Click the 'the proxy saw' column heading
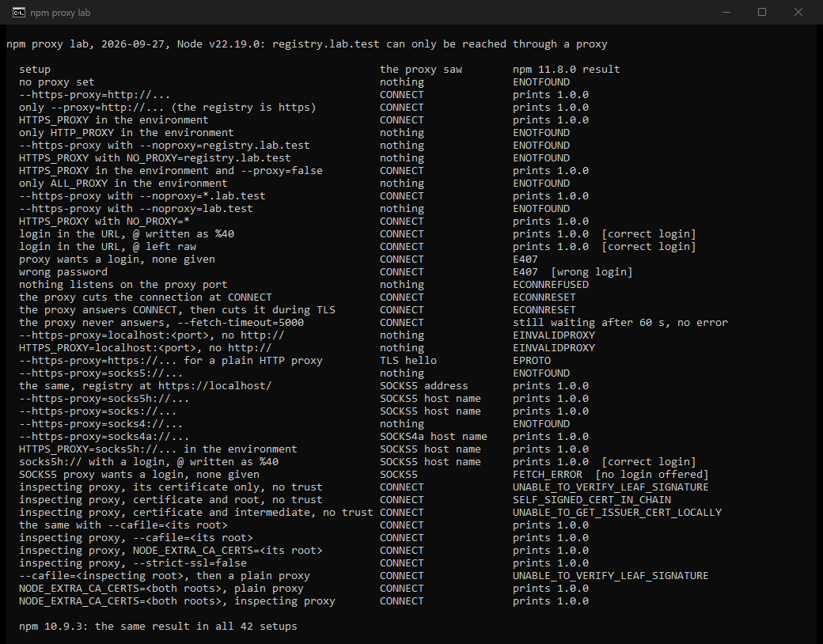The height and width of the screenshot is (644, 823). (x=421, y=70)
